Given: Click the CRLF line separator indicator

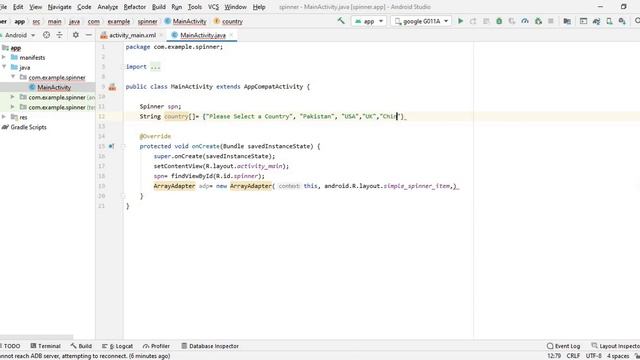Looking at the screenshot, I should tap(573, 356).
